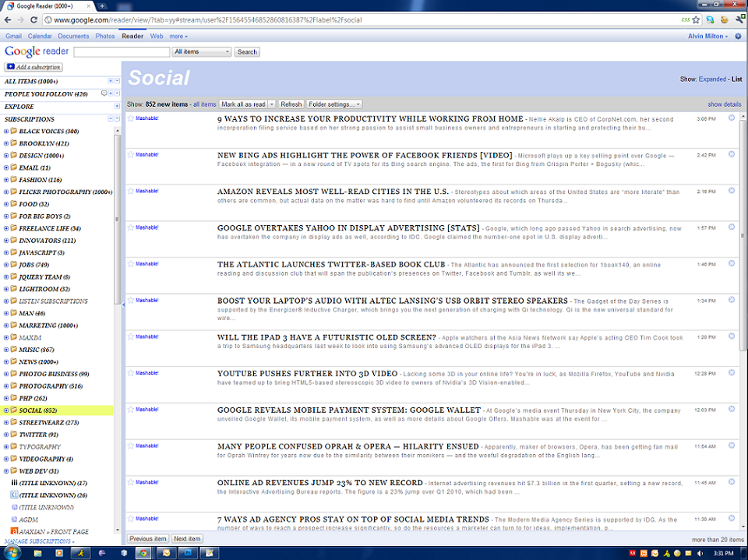Click Add a subscription button
Image resolution: width=748 pixels, height=560 pixels.
point(34,67)
